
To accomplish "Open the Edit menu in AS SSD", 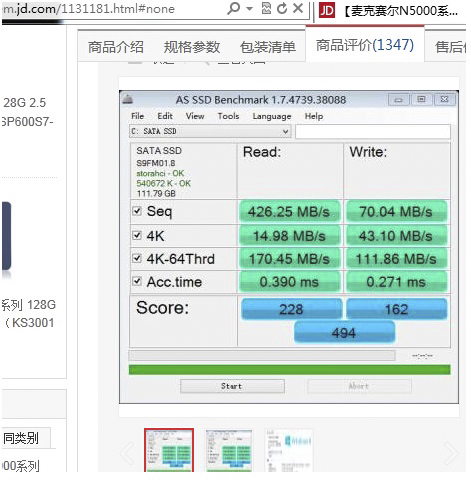I will (x=165, y=116).
